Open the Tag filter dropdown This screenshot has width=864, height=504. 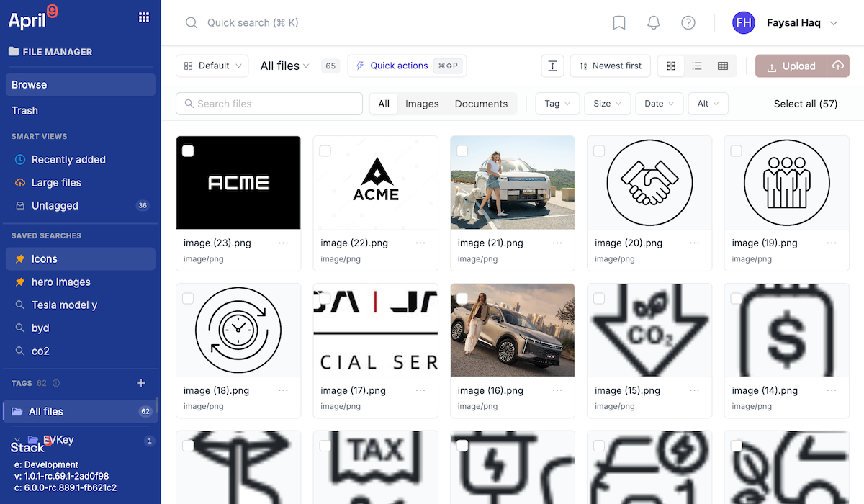pos(557,104)
